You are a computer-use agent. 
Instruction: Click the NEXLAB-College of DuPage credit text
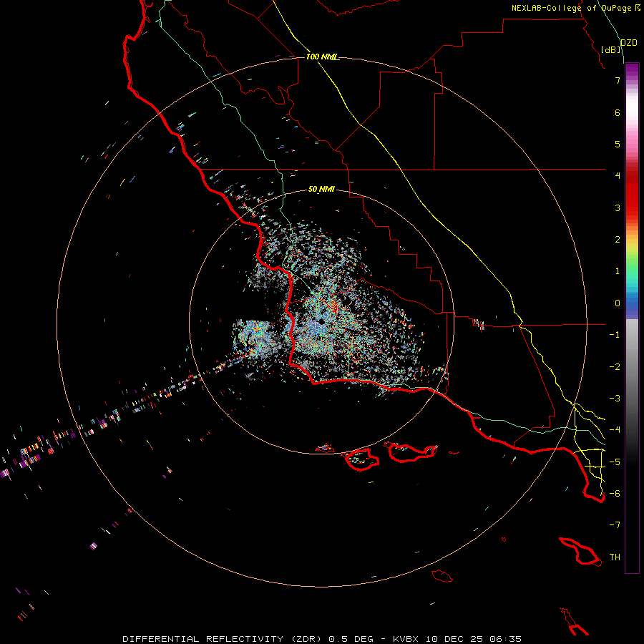(571, 8)
